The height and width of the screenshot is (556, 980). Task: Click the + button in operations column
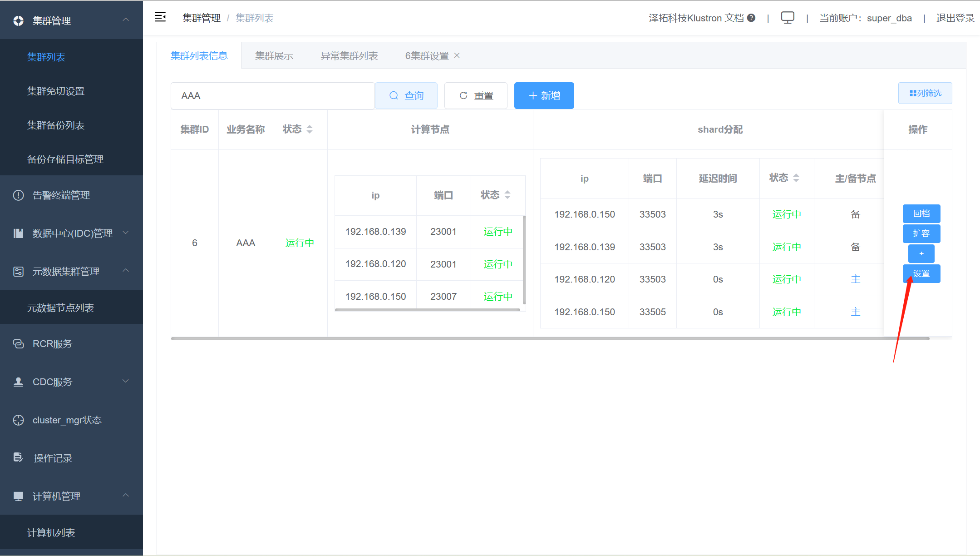[921, 253]
